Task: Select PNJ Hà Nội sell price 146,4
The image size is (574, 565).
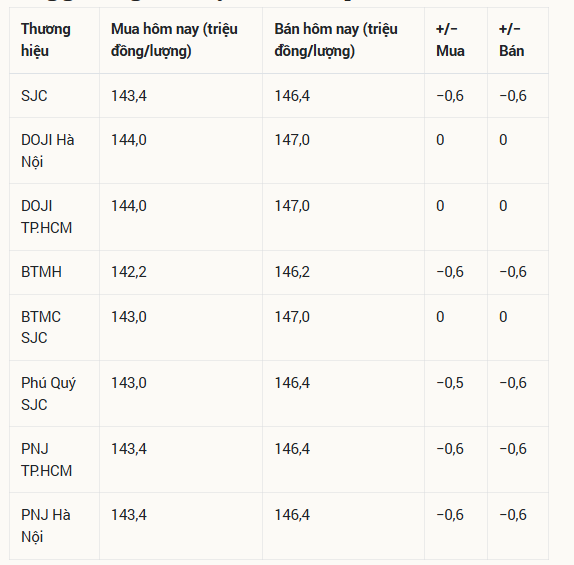Action: [x=292, y=515]
